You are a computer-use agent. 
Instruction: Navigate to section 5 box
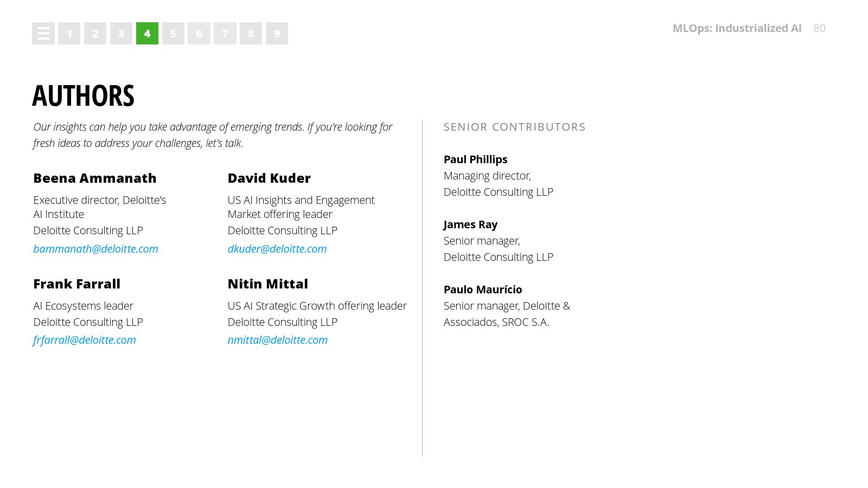tap(173, 34)
